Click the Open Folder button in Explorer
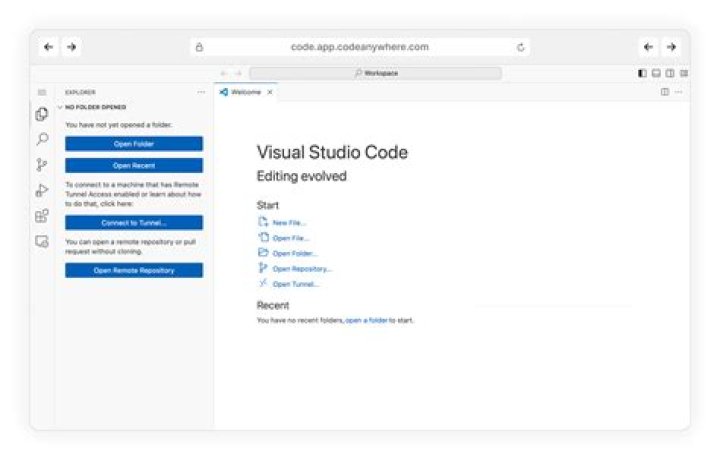This screenshot has height=460, width=720. [x=134, y=144]
